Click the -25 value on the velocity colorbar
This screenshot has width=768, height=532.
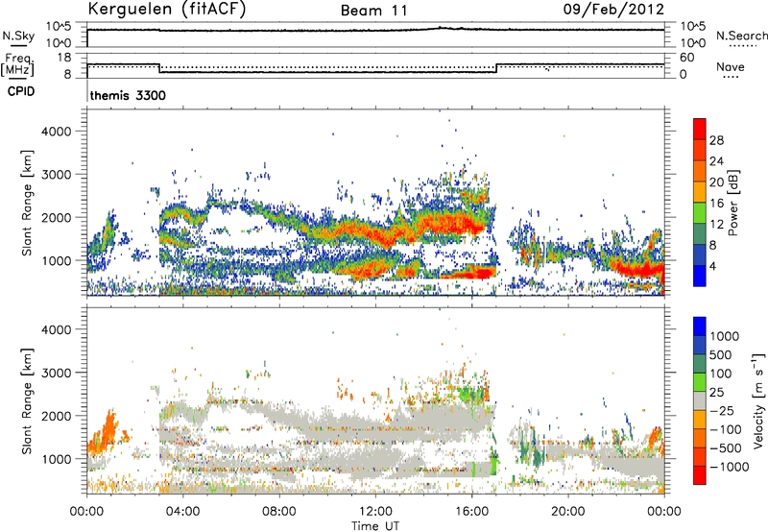[722, 410]
